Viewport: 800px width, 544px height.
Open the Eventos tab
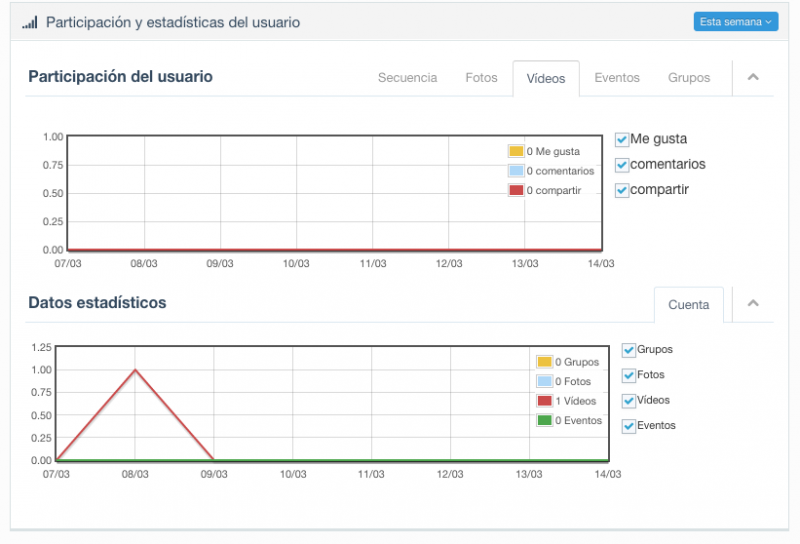tap(617, 78)
